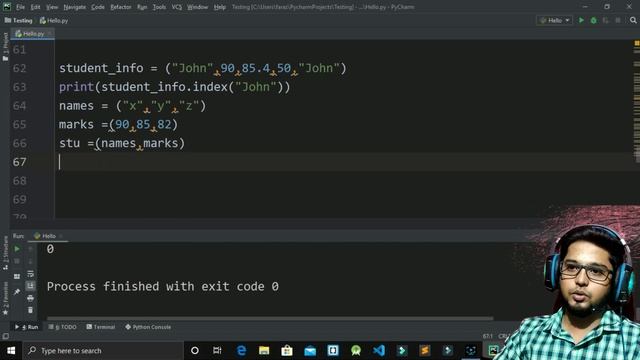Click the toolbar Stop icon beside coverage
Viewport: 640px width, 360px height.
(618, 20)
